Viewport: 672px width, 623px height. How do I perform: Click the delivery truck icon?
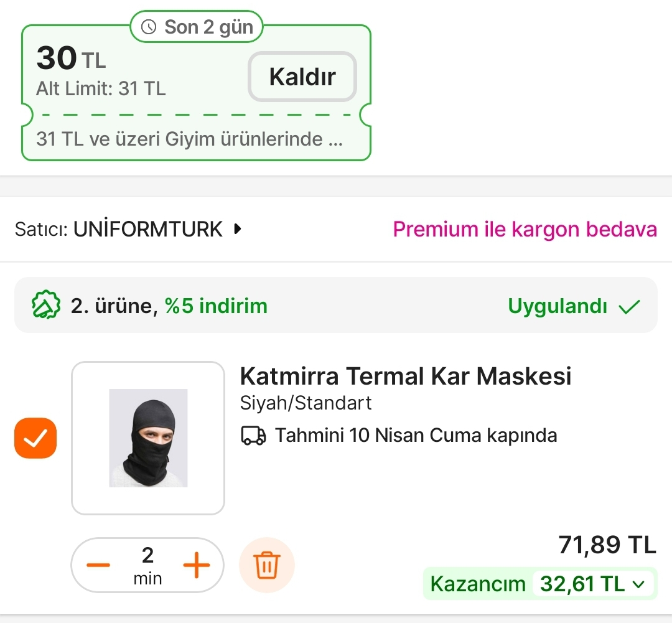251,435
